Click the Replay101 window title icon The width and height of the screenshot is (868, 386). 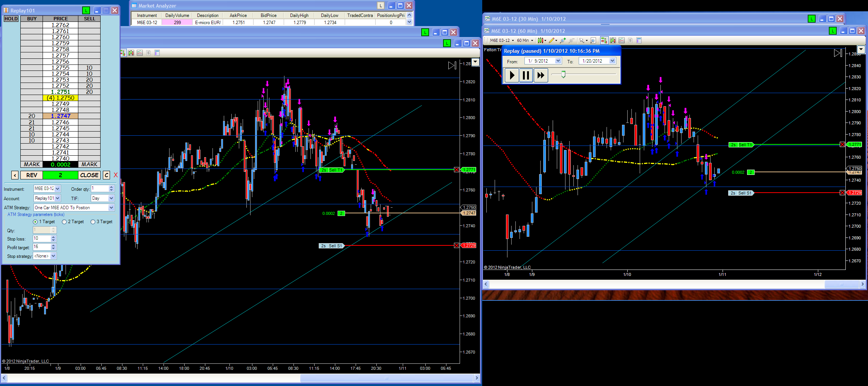click(x=6, y=10)
